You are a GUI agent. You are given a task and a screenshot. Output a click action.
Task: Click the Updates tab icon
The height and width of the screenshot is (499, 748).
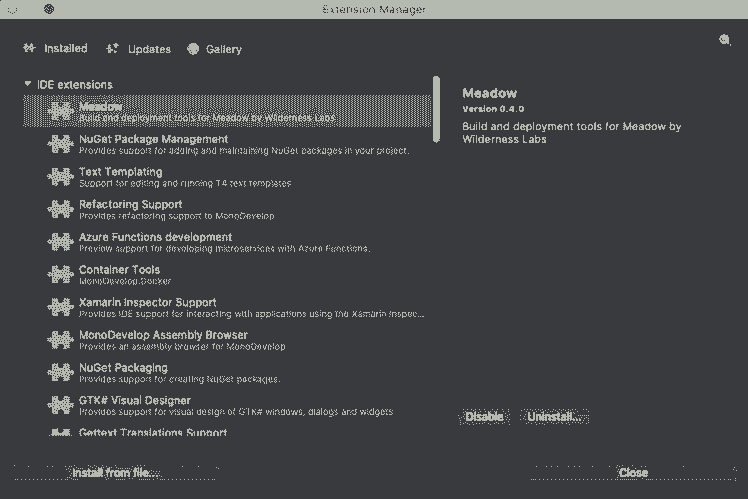113,48
